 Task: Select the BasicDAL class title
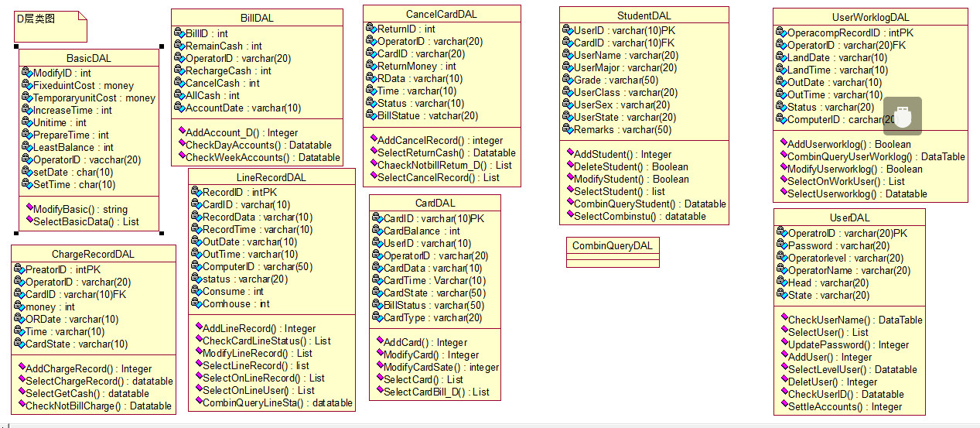(89, 58)
